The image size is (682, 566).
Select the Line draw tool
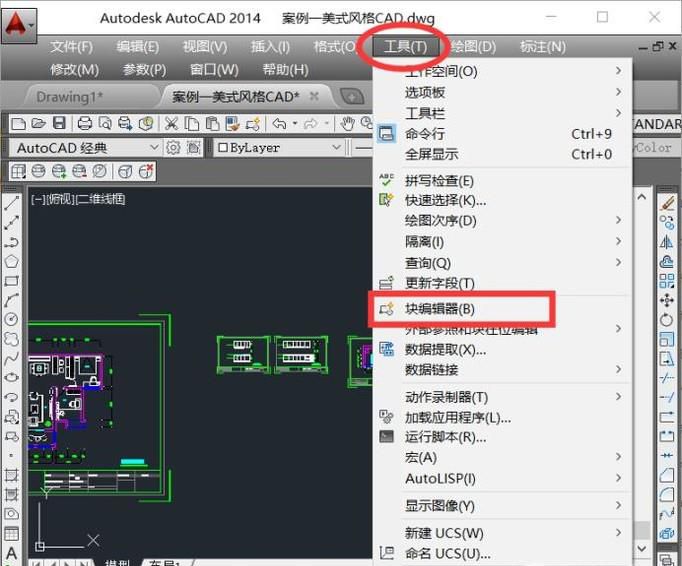tap(12, 203)
